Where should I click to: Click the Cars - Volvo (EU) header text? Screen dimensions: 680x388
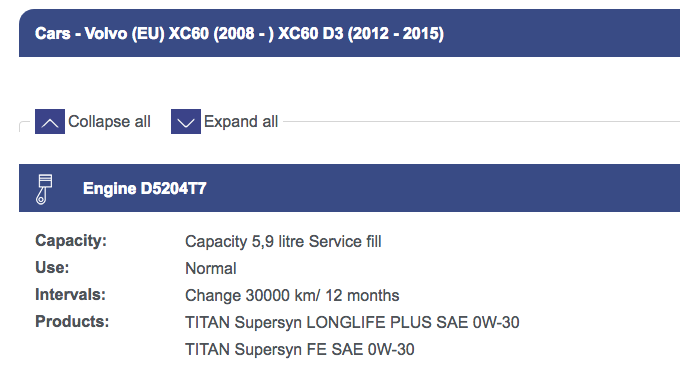click(x=100, y=33)
